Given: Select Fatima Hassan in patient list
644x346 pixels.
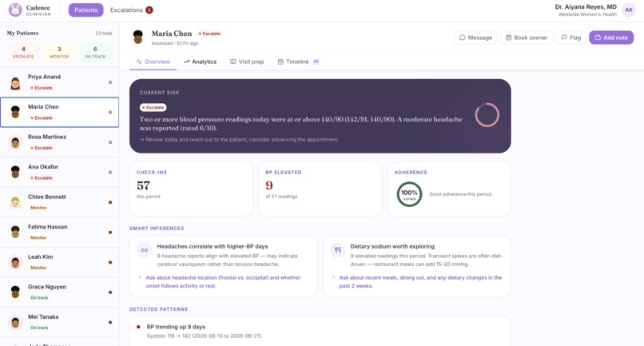Looking at the screenshot, I should (x=60, y=233).
